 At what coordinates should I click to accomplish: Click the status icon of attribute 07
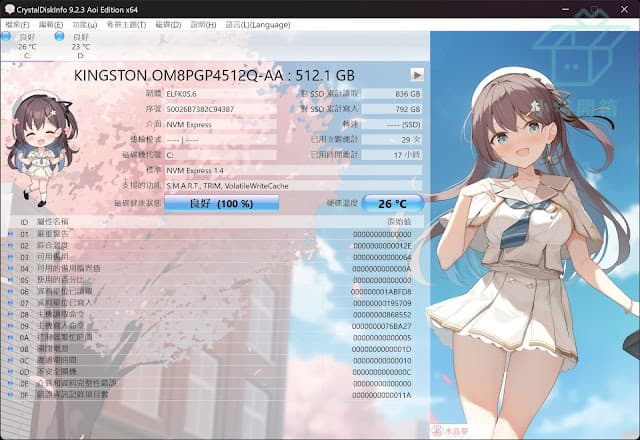[10, 303]
